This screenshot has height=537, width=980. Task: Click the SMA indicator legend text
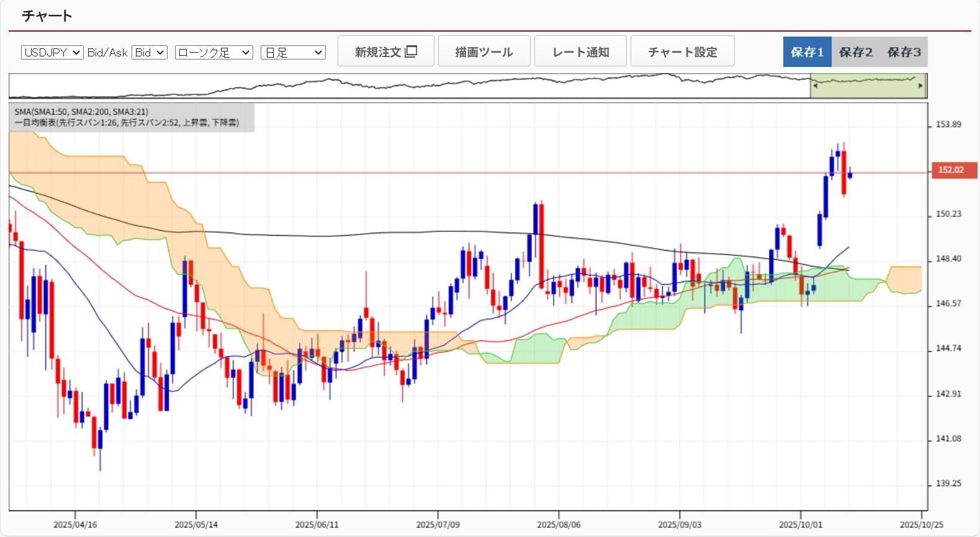[x=81, y=112]
